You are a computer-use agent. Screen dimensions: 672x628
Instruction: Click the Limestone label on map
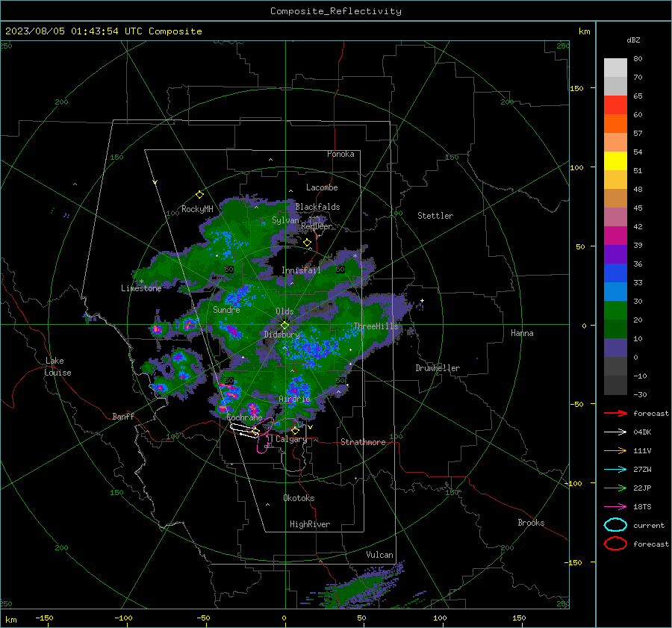click(141, 288)
